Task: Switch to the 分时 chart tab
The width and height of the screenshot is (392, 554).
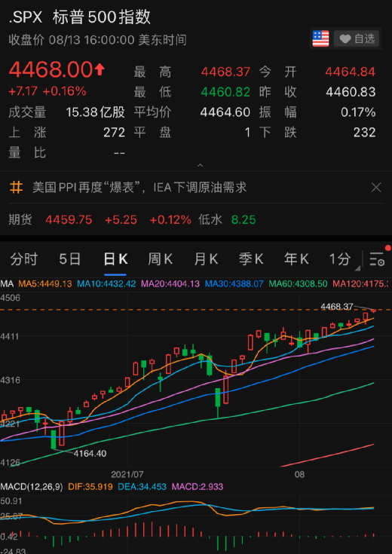Action: click(x=23, y=259)
